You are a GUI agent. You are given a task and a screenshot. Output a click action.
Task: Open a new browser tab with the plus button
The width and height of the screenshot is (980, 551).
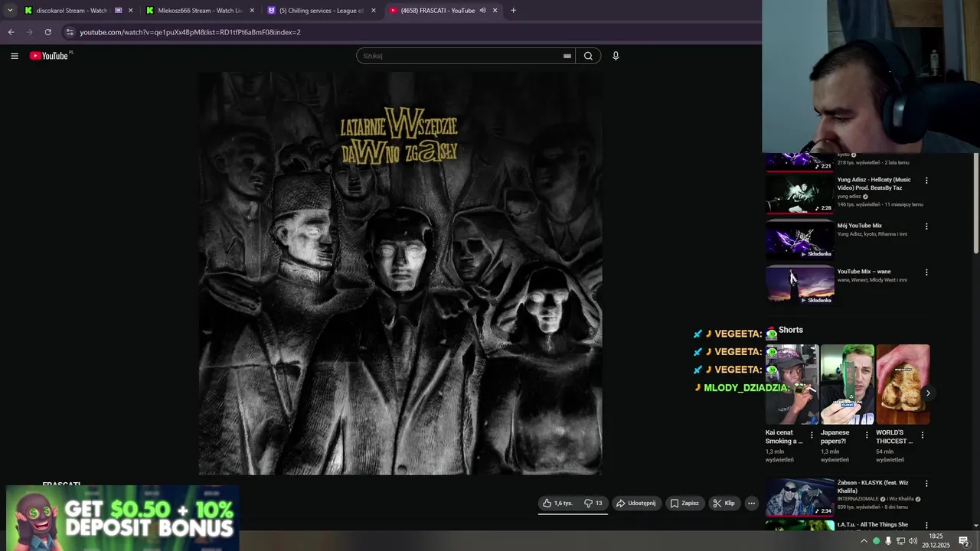(513, 11)
